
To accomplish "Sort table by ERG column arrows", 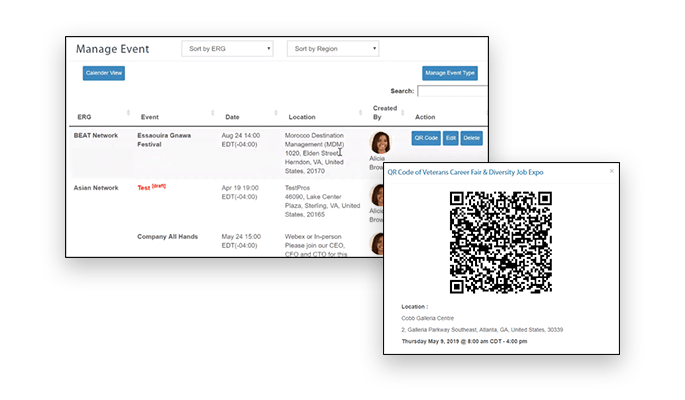I will point(128,113).
